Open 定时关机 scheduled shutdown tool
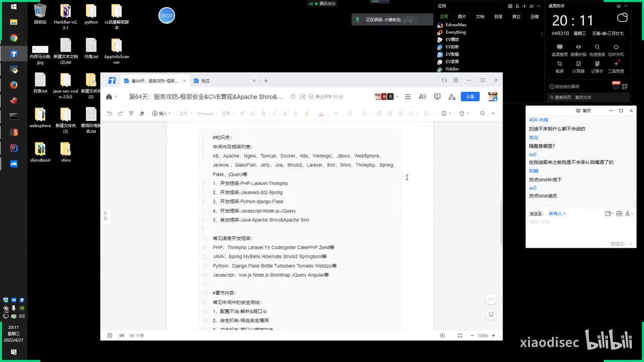 (616, 50)
